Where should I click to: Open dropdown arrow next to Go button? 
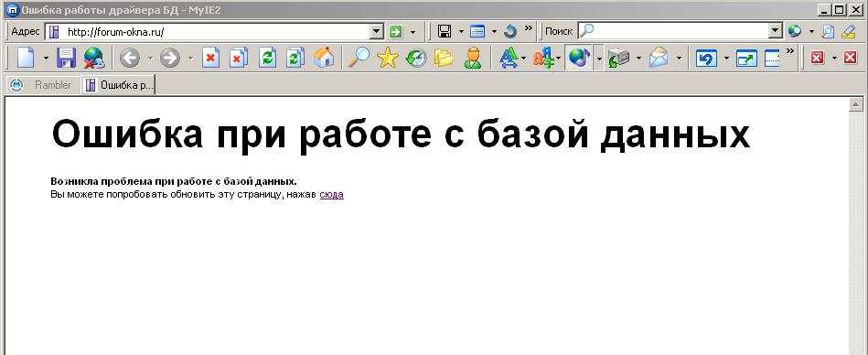coord(413,32)
